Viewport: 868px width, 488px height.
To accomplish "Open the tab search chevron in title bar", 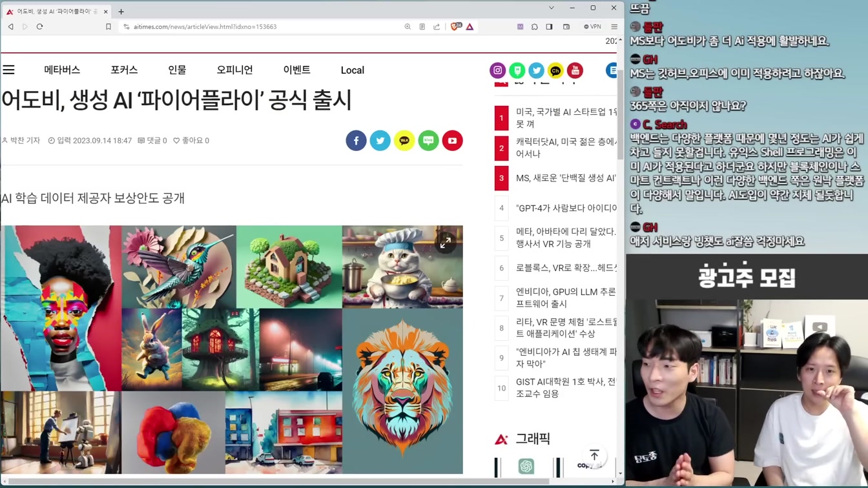I will tap(551, 8).
